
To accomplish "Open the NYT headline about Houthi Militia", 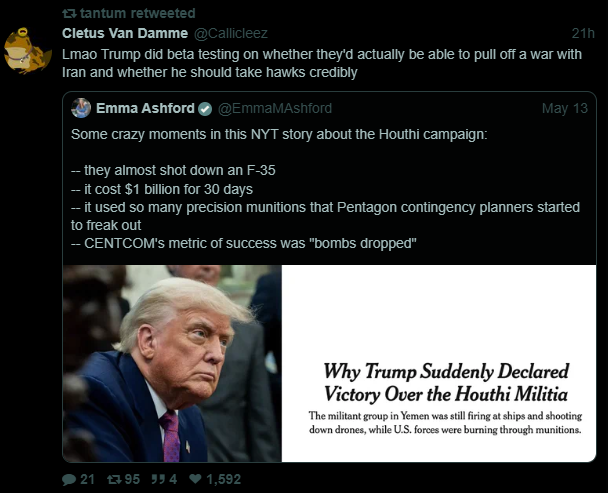I will tap(446, 382).
